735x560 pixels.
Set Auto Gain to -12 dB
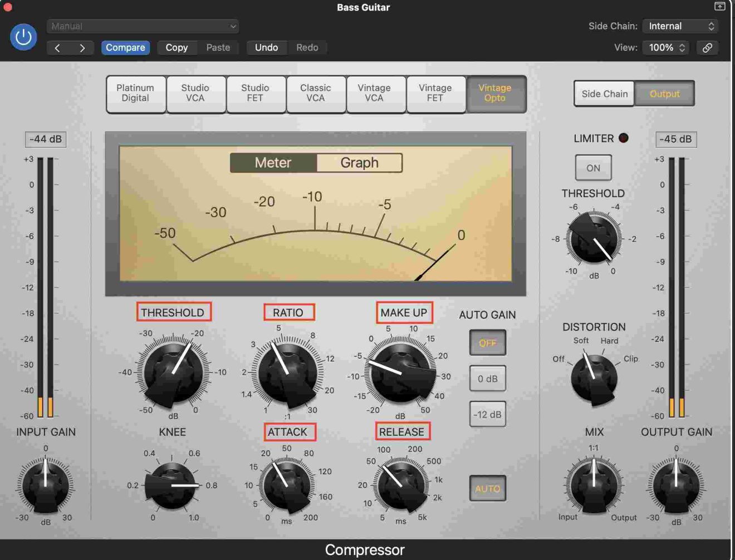coord(487,414)
